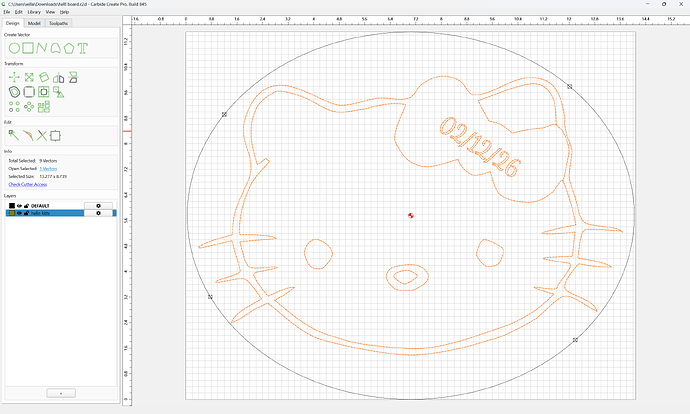
Task: Click the lower-right ellipse selection handle
Action: (x=575, y=340)
